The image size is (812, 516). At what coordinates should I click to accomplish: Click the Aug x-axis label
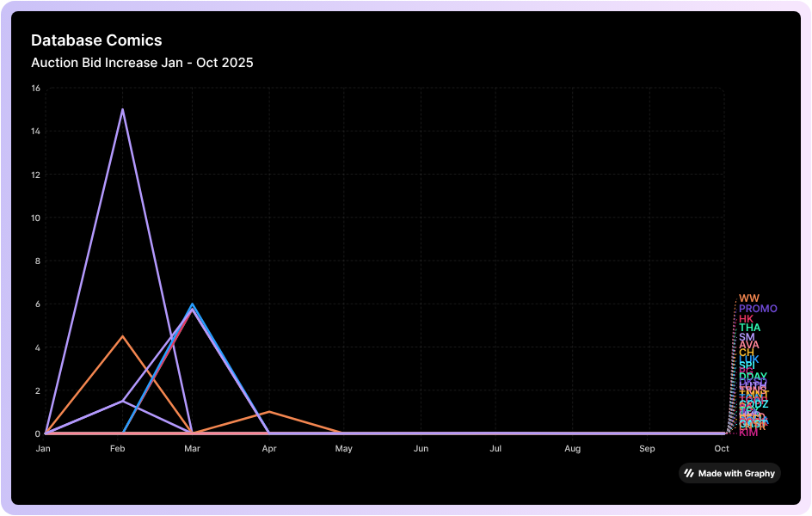(572, 449)
